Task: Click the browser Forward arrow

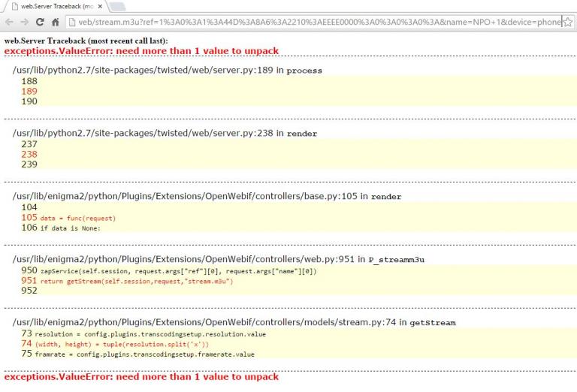Action: click(23, 22)
